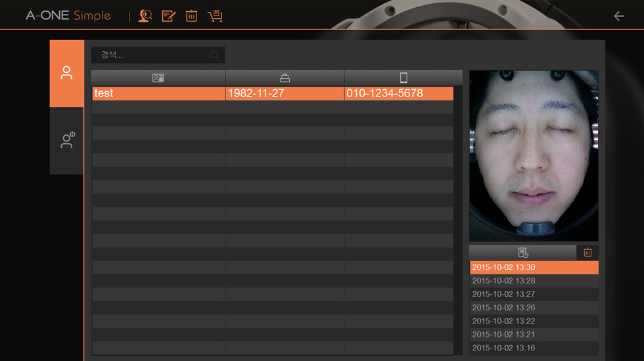
Task: Sort by phone column header icon
Action: (x=403, y=78)
